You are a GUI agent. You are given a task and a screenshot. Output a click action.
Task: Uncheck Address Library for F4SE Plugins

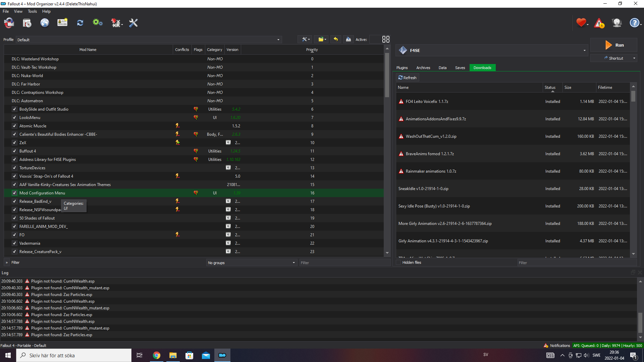(14, 159)
